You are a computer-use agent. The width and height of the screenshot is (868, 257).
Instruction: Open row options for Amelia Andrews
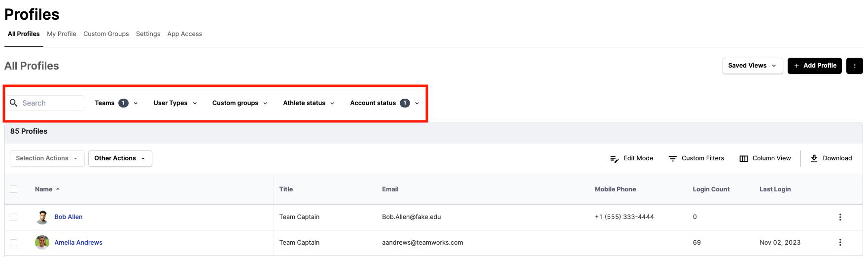click(840, 242)
